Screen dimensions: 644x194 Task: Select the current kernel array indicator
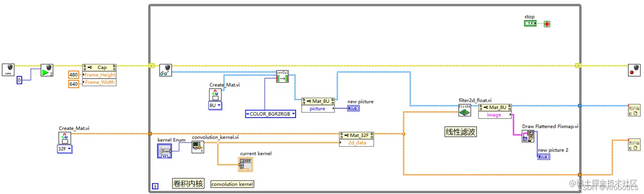pyautogui.click(x=246, y=165)
